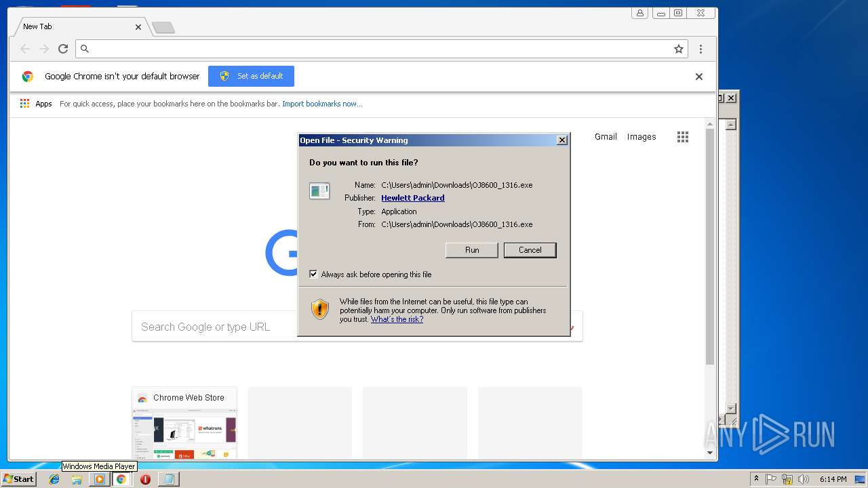Click the Chrome page scroll up arrow
The height and width of the screenshot is (488, 868).
point(710,123)
